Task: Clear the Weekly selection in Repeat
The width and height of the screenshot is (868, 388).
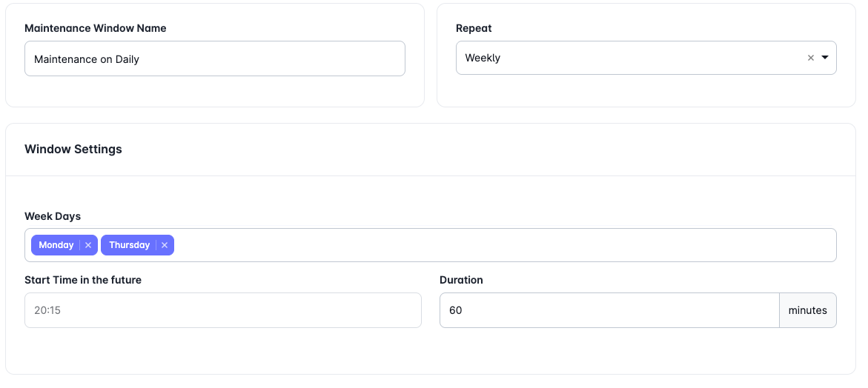Action: click(x=811, y=58)
